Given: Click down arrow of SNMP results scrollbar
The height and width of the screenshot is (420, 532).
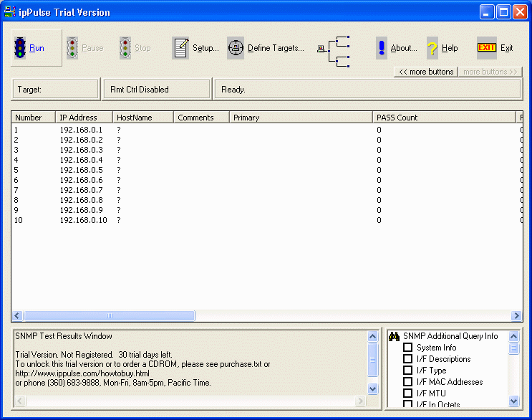Looking at the screenshot, I should 372,388.
